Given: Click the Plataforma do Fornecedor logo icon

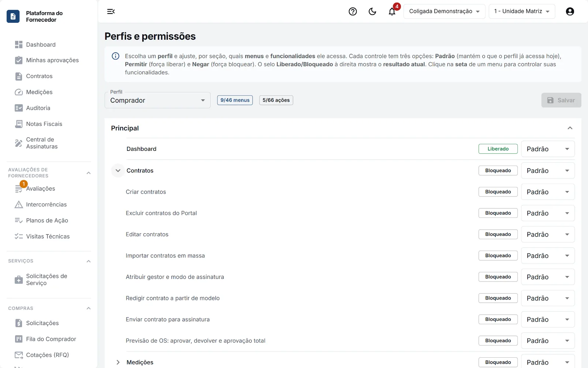Looking at the screenshot, I should click(x=13, y=16).
